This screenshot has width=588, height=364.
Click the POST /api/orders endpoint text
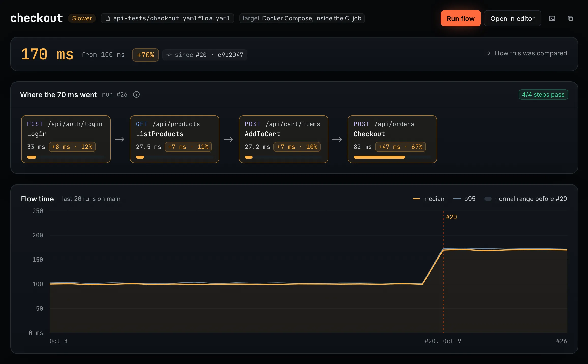[x=384, y=124]
